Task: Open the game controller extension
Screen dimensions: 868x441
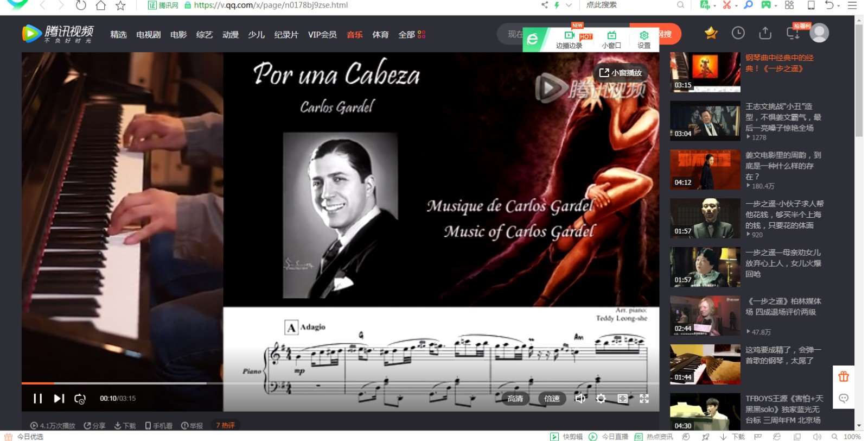Action: (765, 5)
